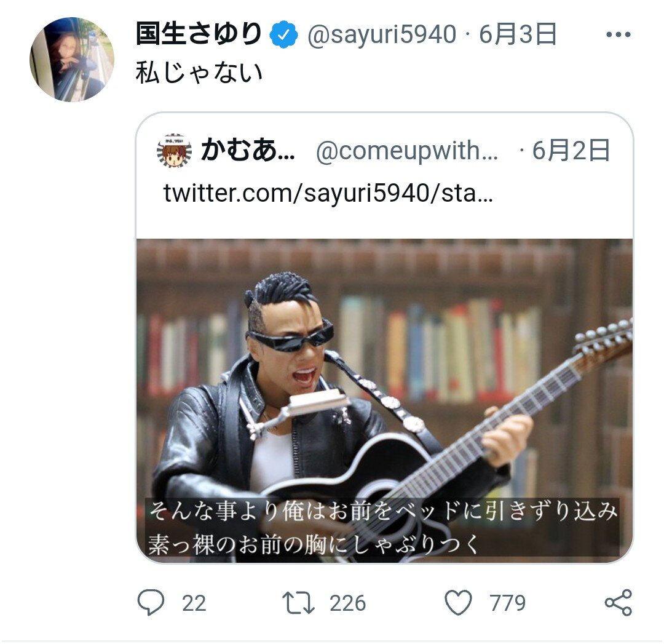
Task: Open the @sayuri5940 handle
Action: click(x=382, y=34)
